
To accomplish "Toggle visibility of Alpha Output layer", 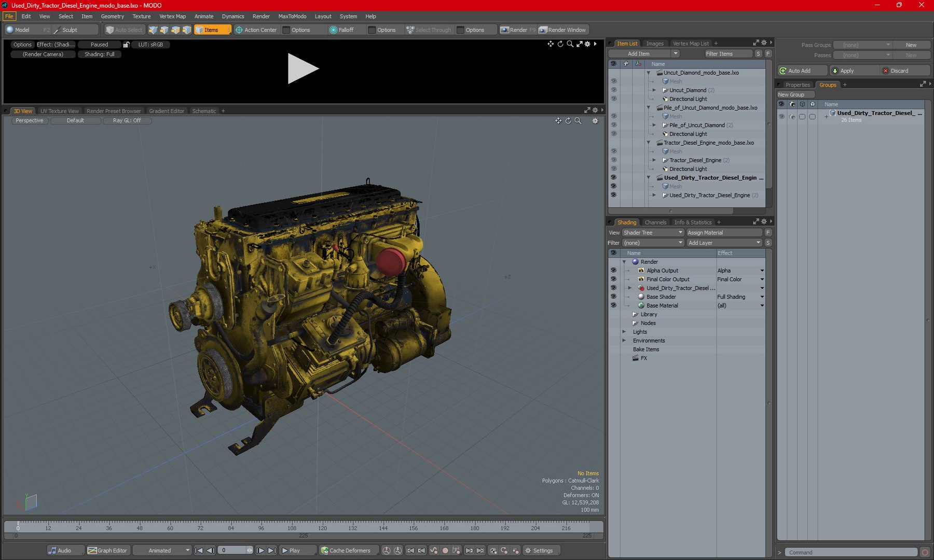I will tap(613, 270).
